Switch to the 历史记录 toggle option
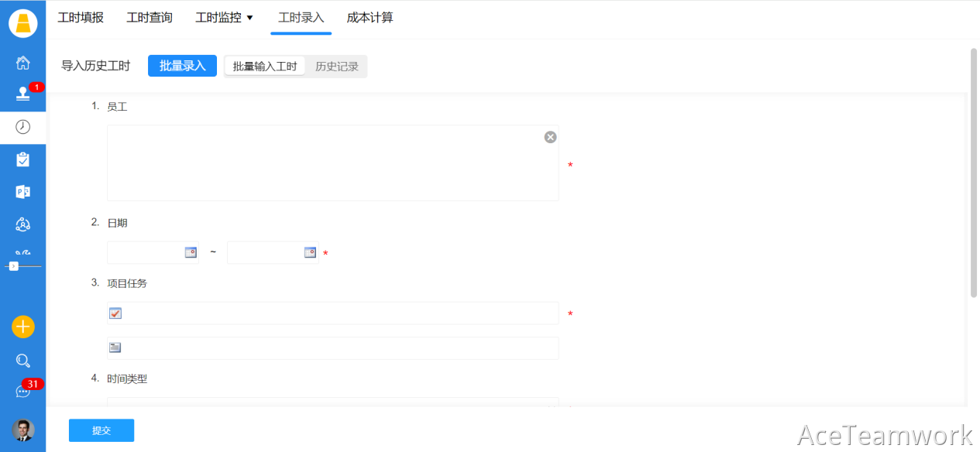 (337, 67)
